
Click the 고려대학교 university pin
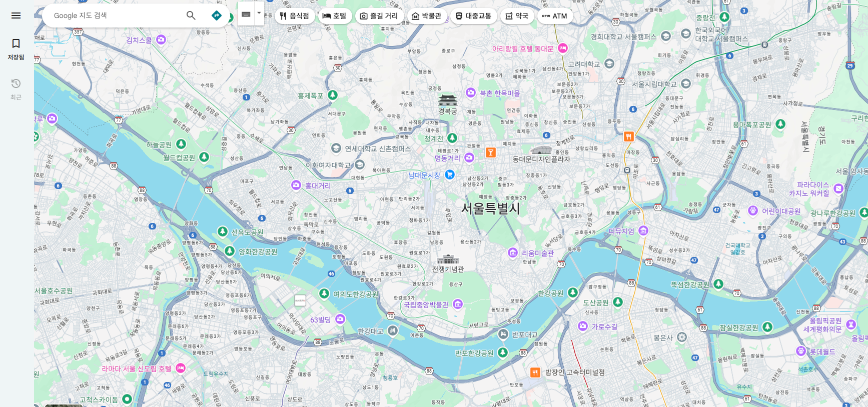[x=609, y=63]
